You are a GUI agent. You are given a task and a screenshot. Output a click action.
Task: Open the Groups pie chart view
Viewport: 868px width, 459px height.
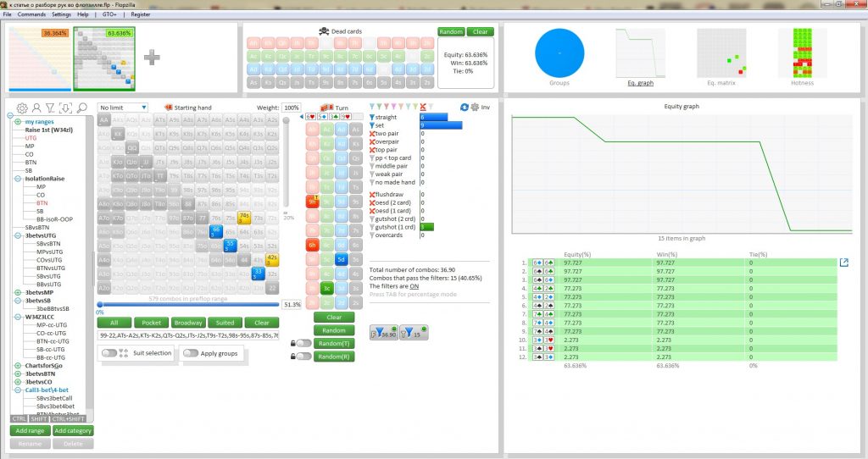tap(559, 54)
